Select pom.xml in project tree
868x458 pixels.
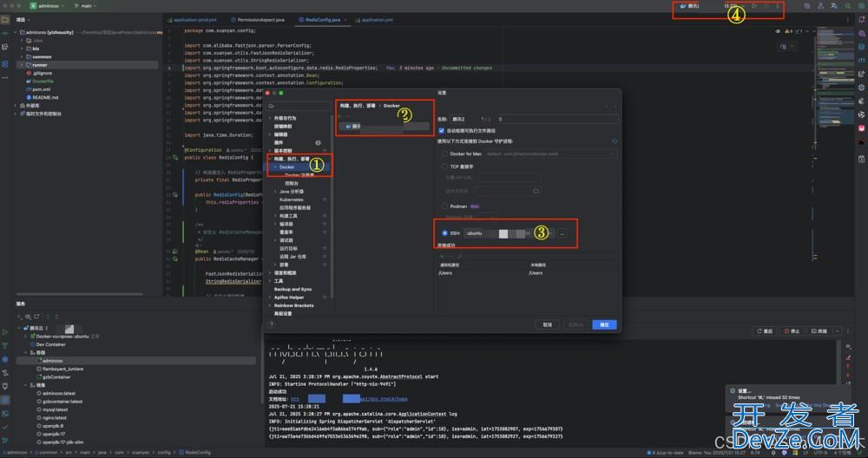click(41, 89)
